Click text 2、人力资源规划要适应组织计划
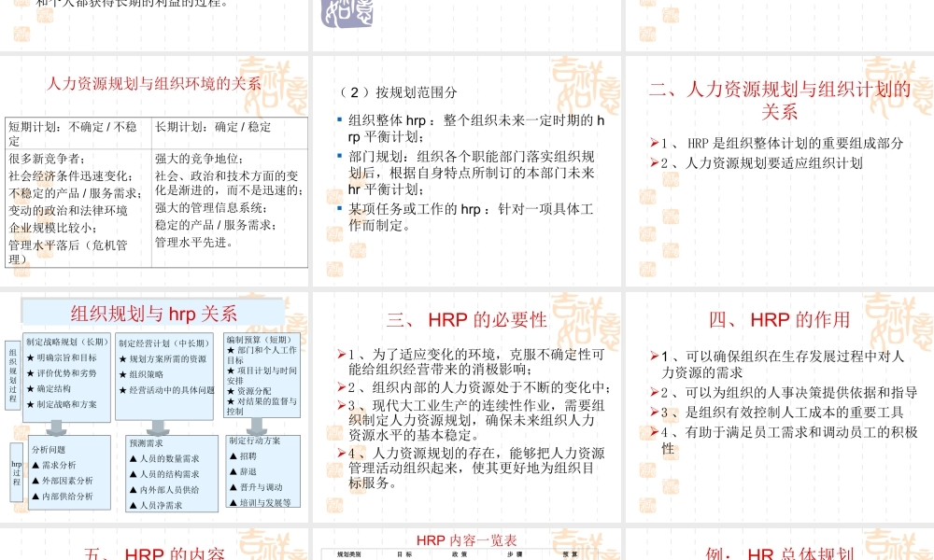 point(761,163)
